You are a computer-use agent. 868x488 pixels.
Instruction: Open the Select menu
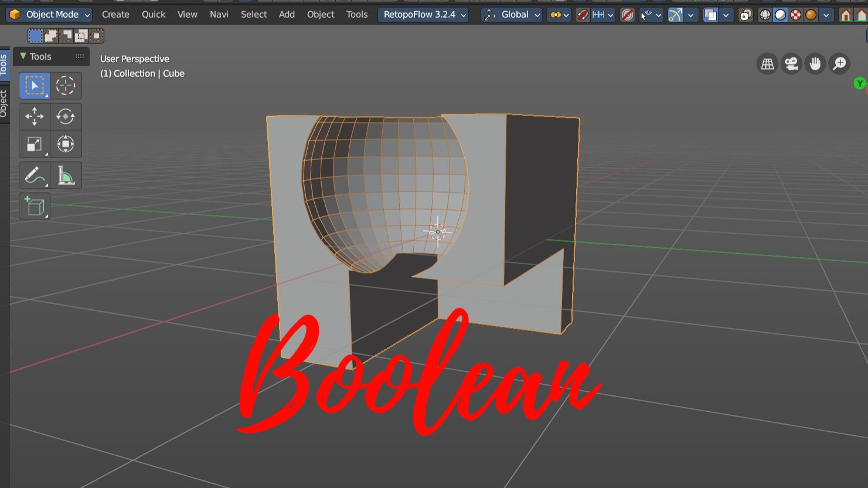pos(254,15)
